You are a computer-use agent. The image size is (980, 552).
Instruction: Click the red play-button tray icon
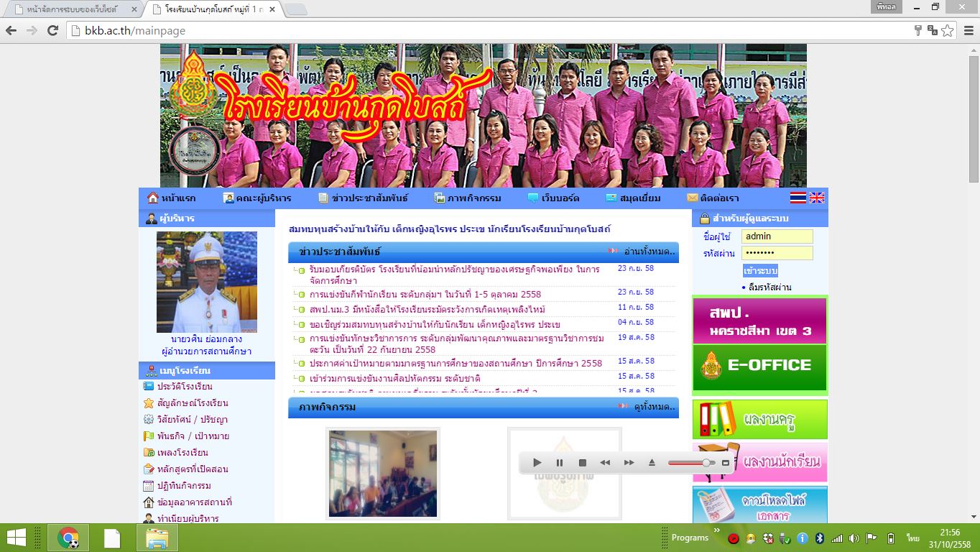[734, 538]
